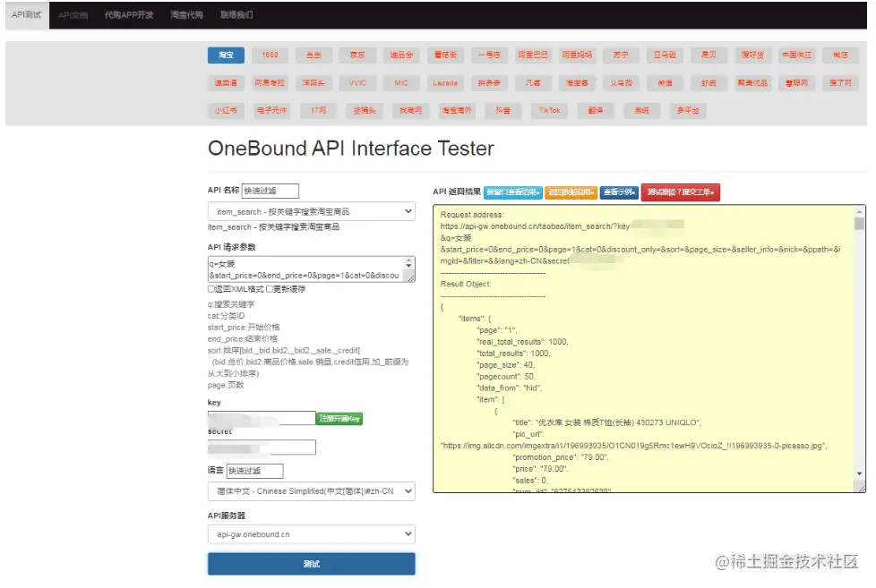The width and height of the screenshot is (876, 588).
Task: Select the Lazada platform button
Action: (x=445, y=82)
